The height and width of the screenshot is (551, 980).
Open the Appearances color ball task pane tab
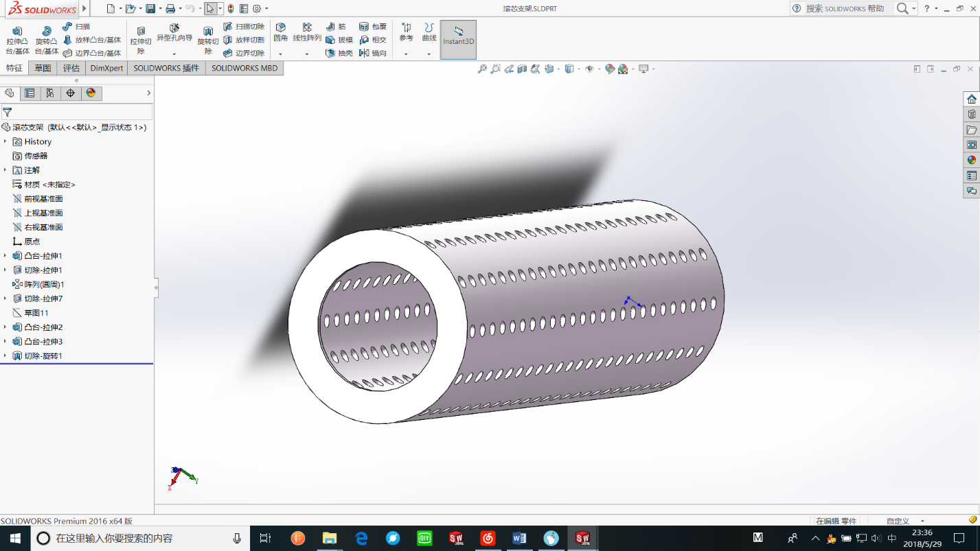pyautogui.click(x=971, y=160)
